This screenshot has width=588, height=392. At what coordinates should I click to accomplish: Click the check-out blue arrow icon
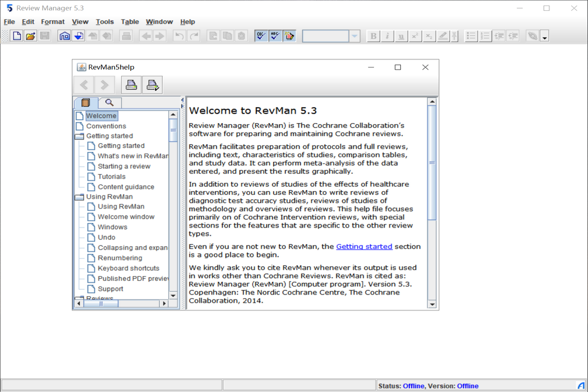[x=78, y=35]
